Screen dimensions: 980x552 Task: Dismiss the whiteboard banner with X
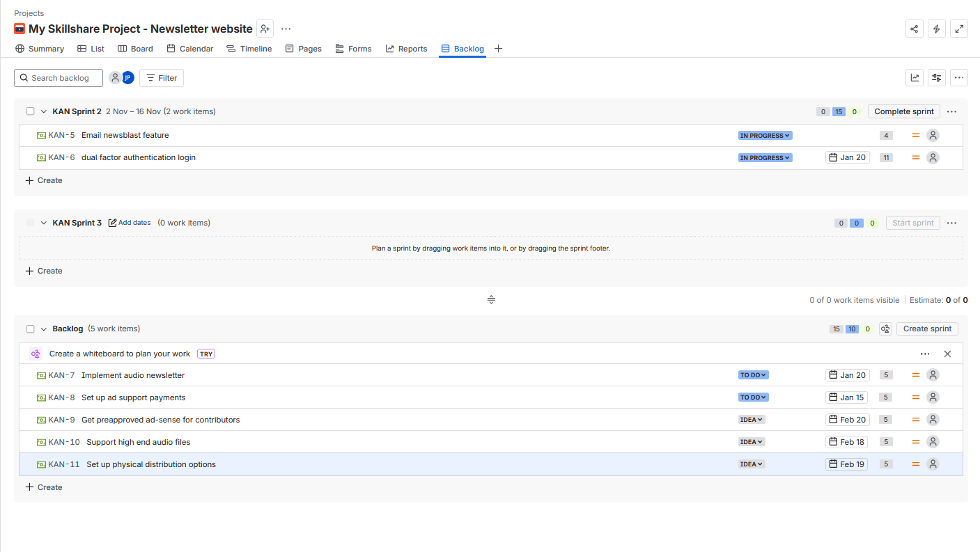[947, 354]
